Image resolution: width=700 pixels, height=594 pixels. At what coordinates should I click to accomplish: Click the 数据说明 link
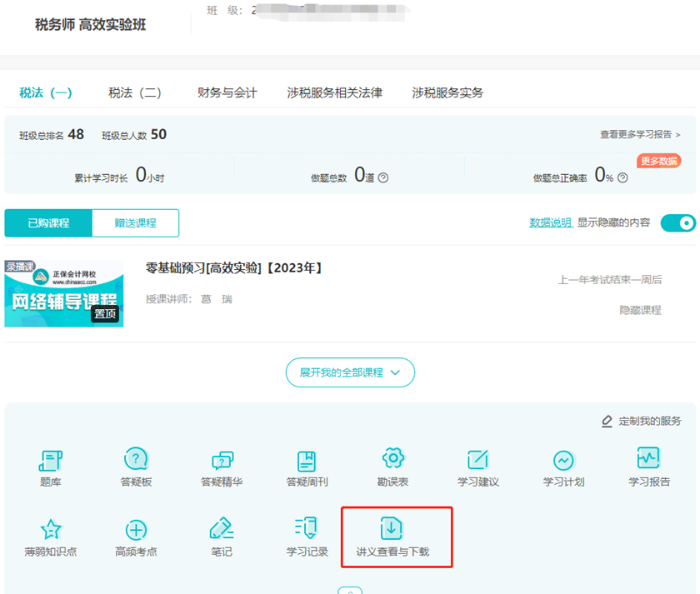click(550, 222)
